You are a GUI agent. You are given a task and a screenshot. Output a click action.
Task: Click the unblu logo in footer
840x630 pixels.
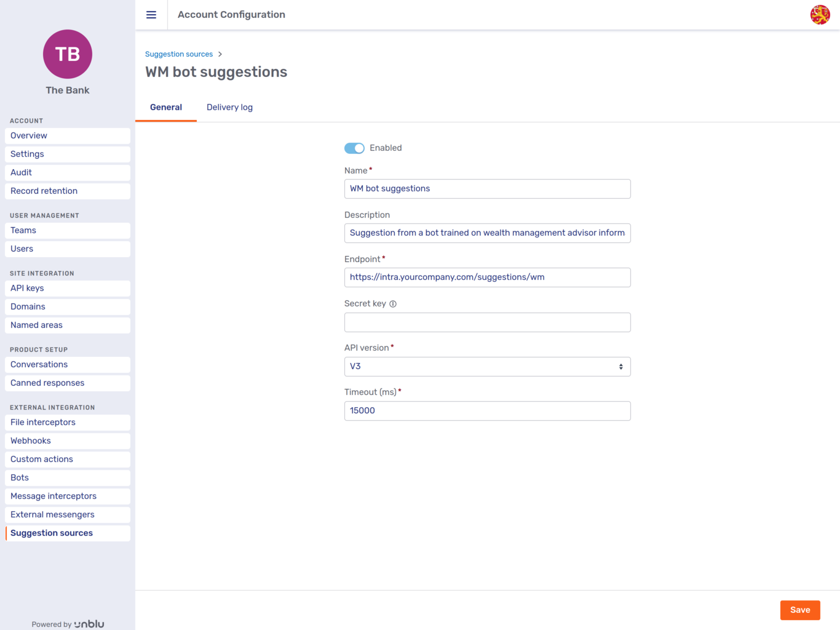[89, 624]
